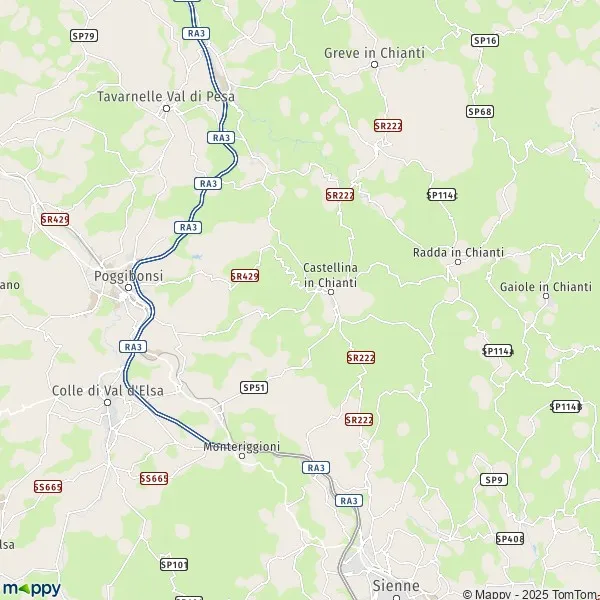Click the Mappy logo
Viewport: 600px width, 600px height.
click(x=32, y=589)
